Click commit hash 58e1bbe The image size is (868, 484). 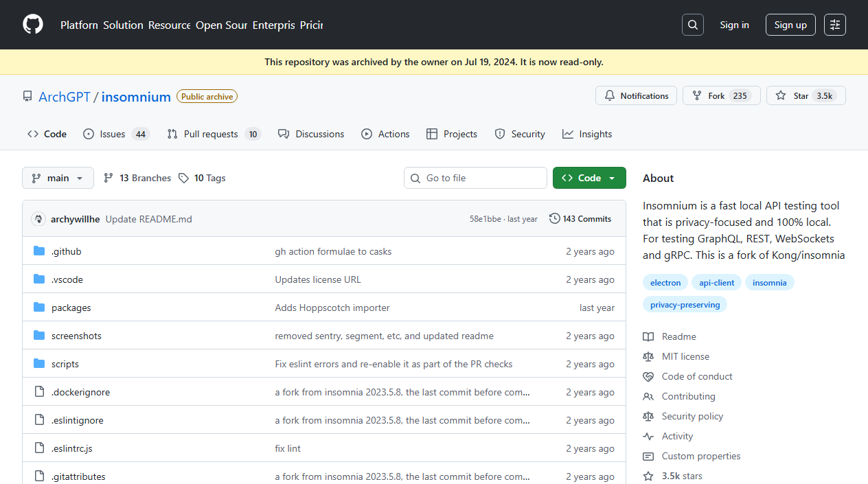(486, 219)
